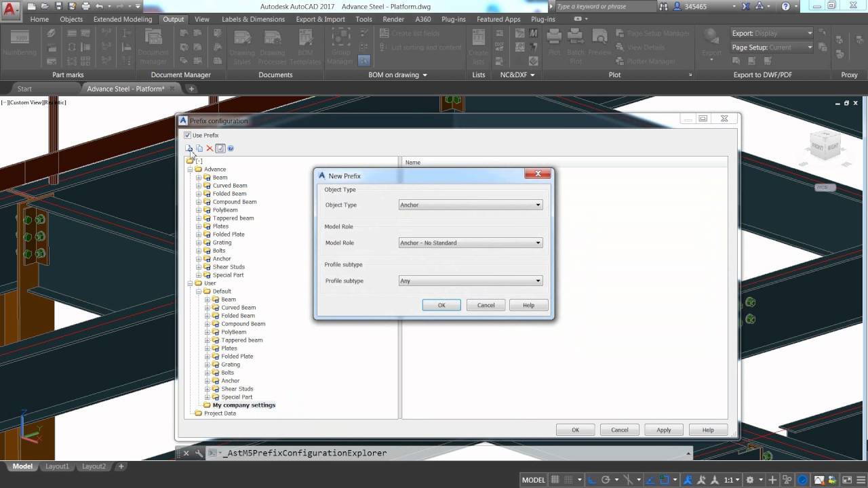Click the Properties icon in Prefix configuration toolbar

pyautogui.click(x=220, y=148)
